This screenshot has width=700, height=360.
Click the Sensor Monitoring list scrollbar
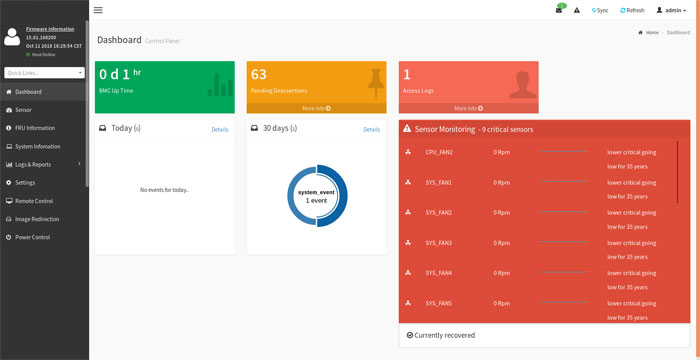[678, 172]
